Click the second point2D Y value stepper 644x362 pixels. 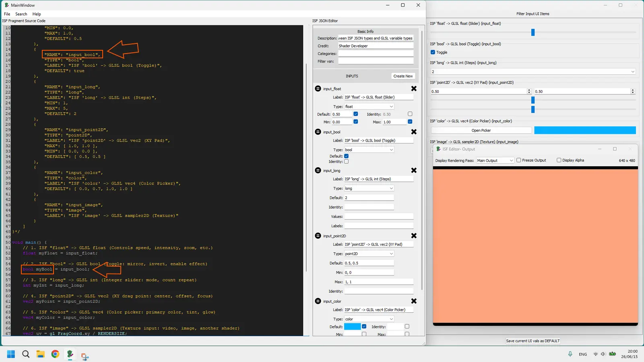pos(633,91)
